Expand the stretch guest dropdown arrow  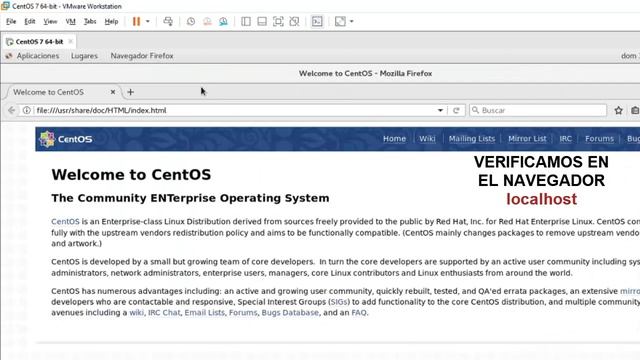tap(351, 21)
